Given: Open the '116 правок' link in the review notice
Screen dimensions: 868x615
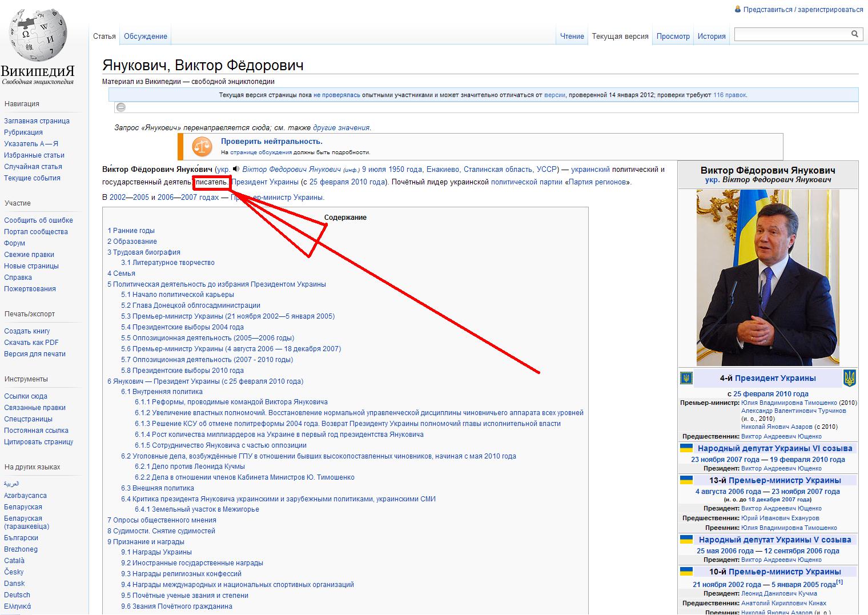Looking at the screenshot, I should [730, 95].
